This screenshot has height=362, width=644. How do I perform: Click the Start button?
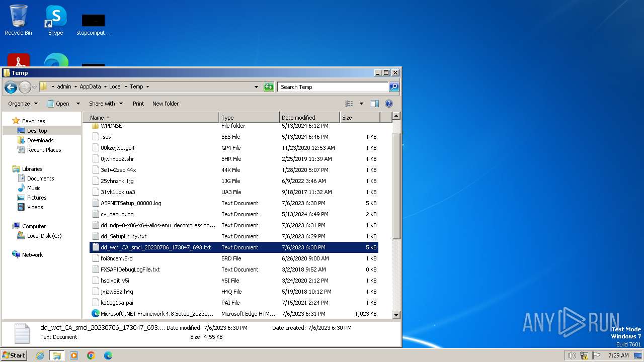(x=14, y=355)
